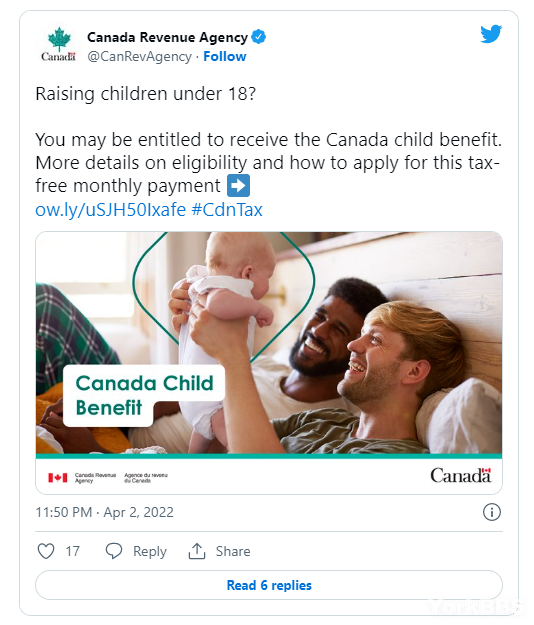The height and width of the screenshot is (625, 534).
Task: Click the share upload arrow icon
Action: [x=196, y=551]
